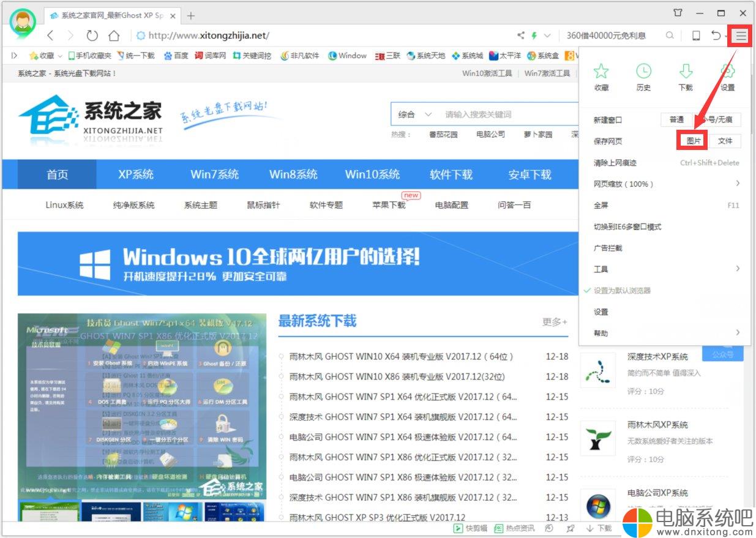Save page as 文件 button
This screenshot has width=756, height=538.
(x=725, y=141)
